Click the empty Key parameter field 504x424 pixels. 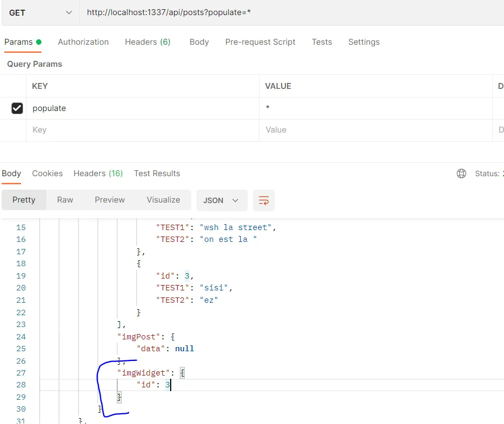pyautogui.click(x=143, y=130)
